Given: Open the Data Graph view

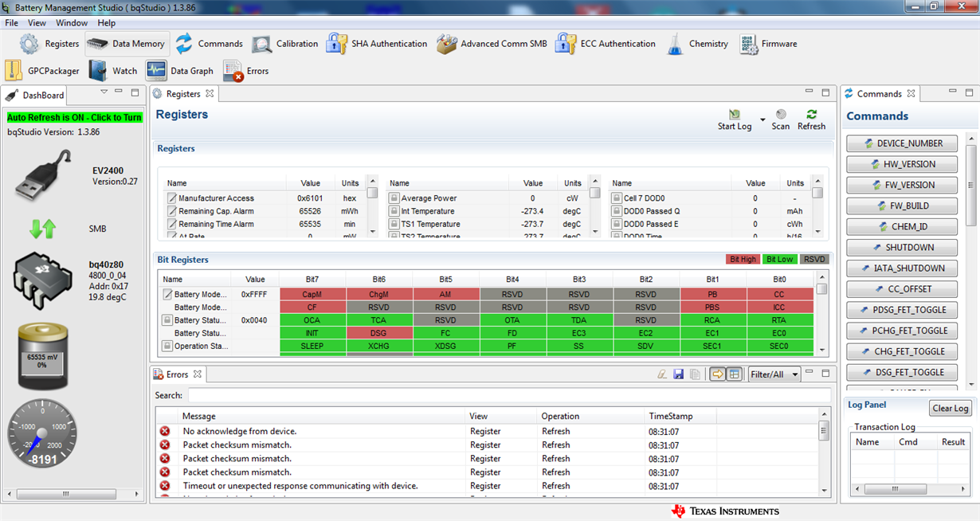Looking at the screenshot, I should (x=180, y=71).
